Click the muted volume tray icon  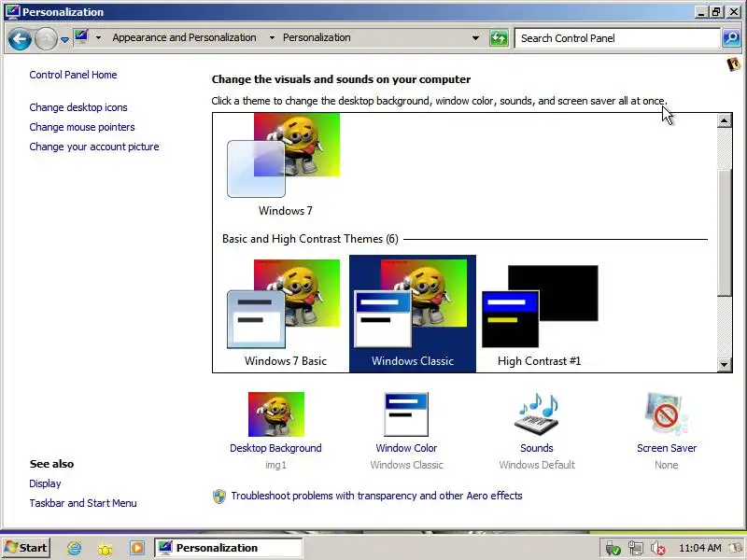click(x=658, y=549)
